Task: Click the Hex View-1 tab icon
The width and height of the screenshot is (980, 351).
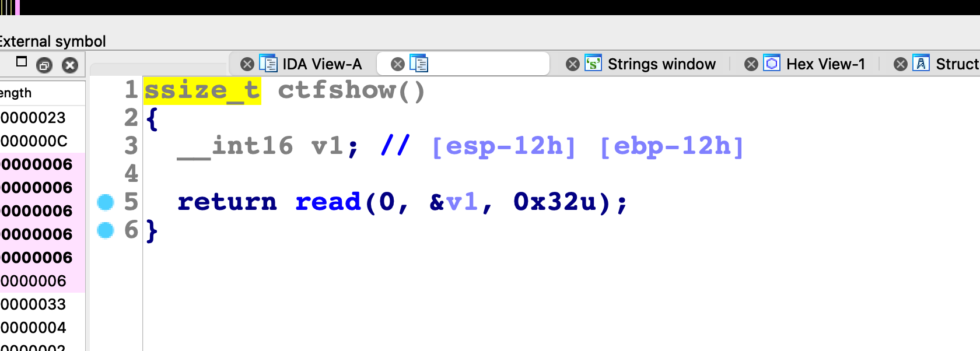Action: (x=772, y=63)
